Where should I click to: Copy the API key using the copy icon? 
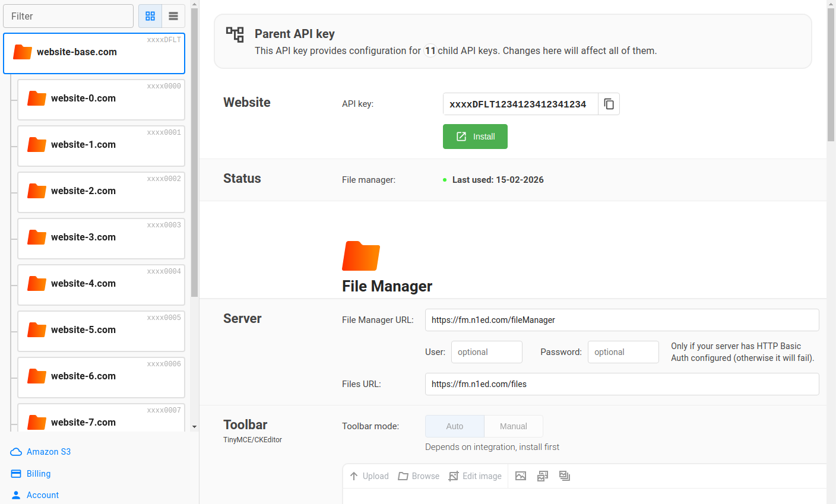[609, 103]
